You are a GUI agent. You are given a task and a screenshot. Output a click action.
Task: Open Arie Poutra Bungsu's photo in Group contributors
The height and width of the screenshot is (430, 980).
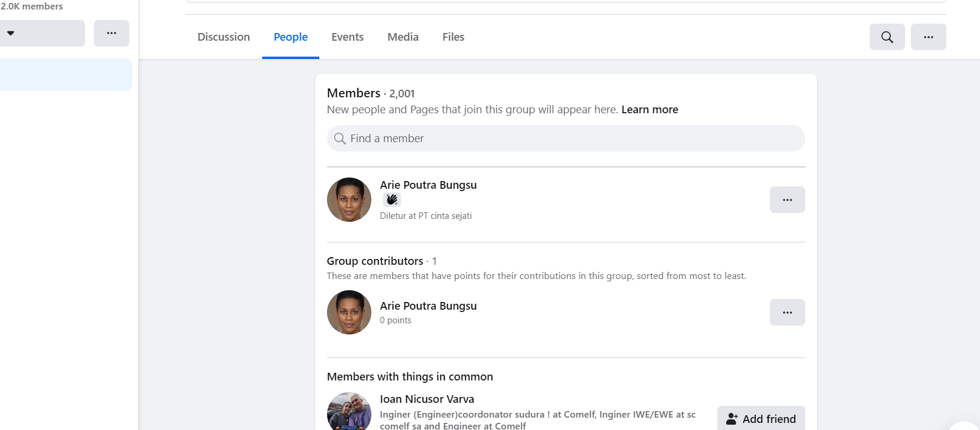349,312
